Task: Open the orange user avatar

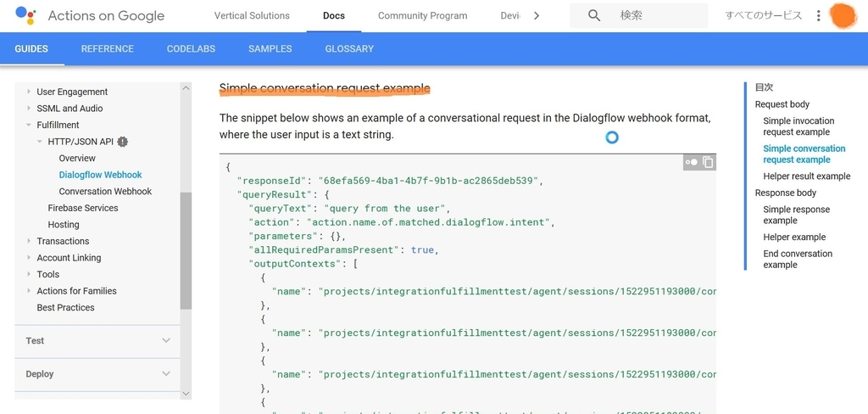Action: [x=843, y=15]
